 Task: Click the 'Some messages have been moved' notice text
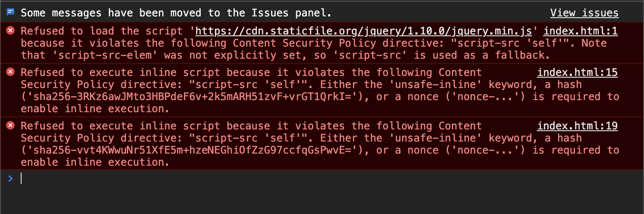tap(176, 13)
